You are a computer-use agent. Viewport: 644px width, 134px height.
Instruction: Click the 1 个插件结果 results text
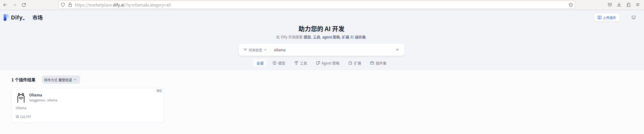pyautogui.click(x=23, y=80)
